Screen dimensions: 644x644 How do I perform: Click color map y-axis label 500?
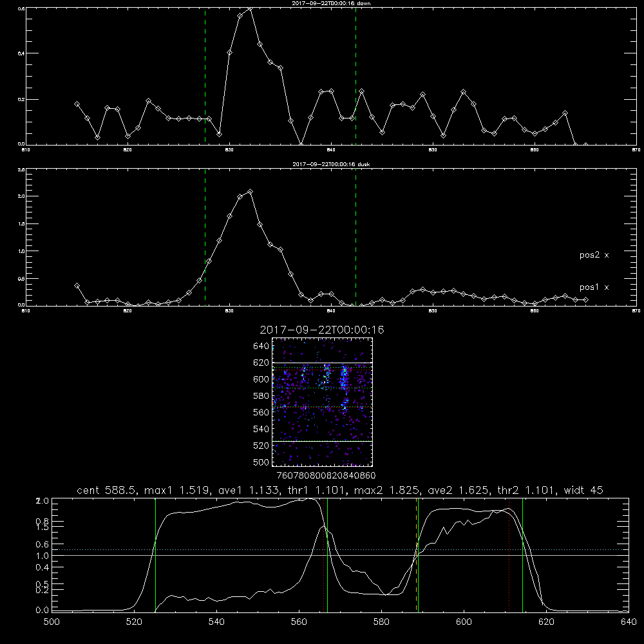[x=261, y=462]
